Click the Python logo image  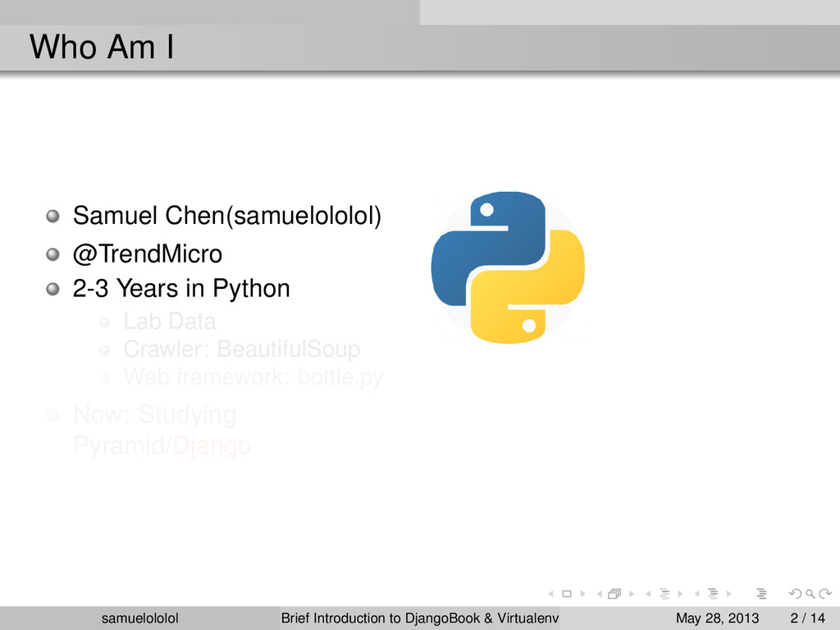coord(508,267)
